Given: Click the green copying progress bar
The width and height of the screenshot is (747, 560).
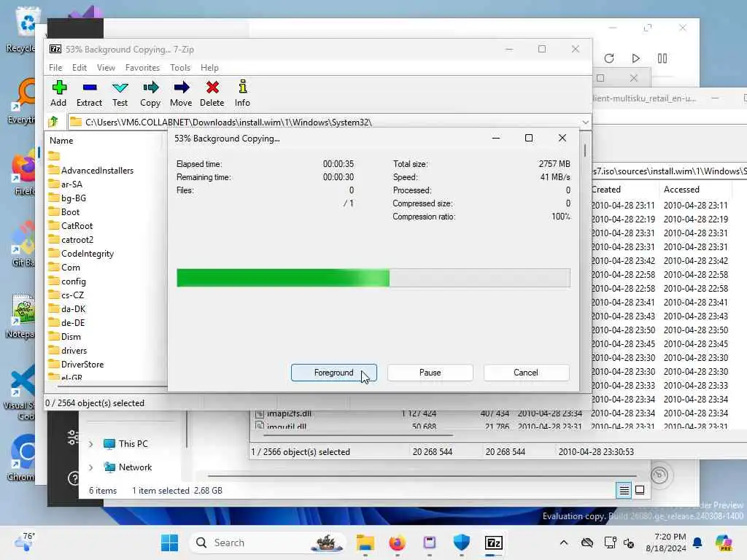Looking at the screenshot, I should coord(373,278).
